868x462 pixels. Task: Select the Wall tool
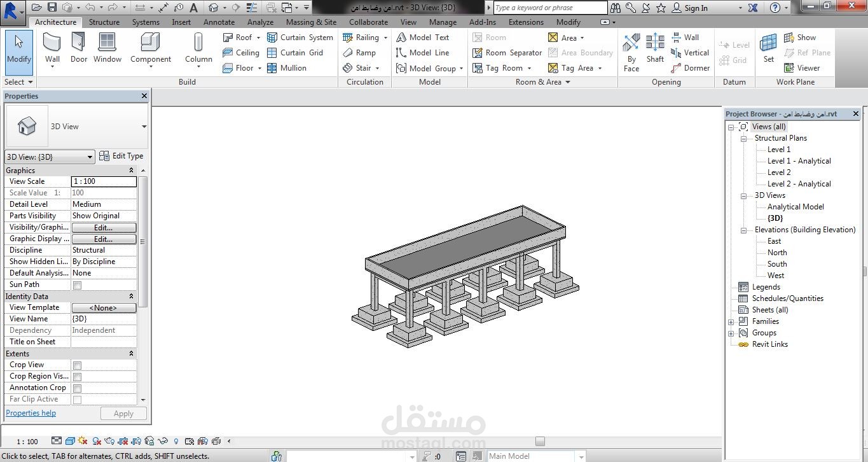point(52,49)
